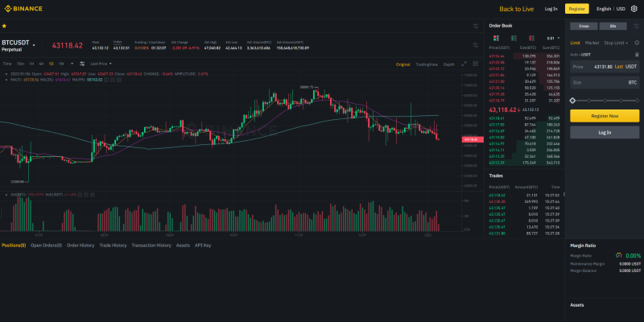Expand the BTCUSDT symbol selector

[34, 45]
